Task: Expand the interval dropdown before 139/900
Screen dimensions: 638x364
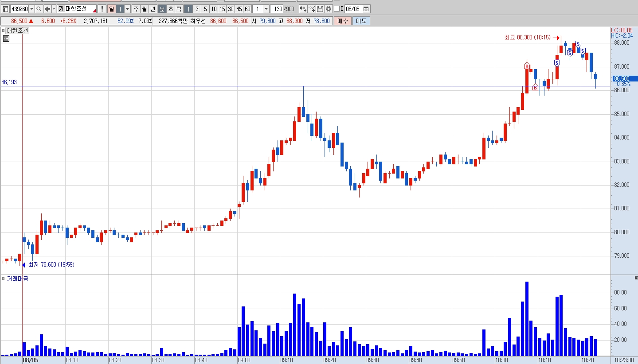Action: [x=266, y=9]
